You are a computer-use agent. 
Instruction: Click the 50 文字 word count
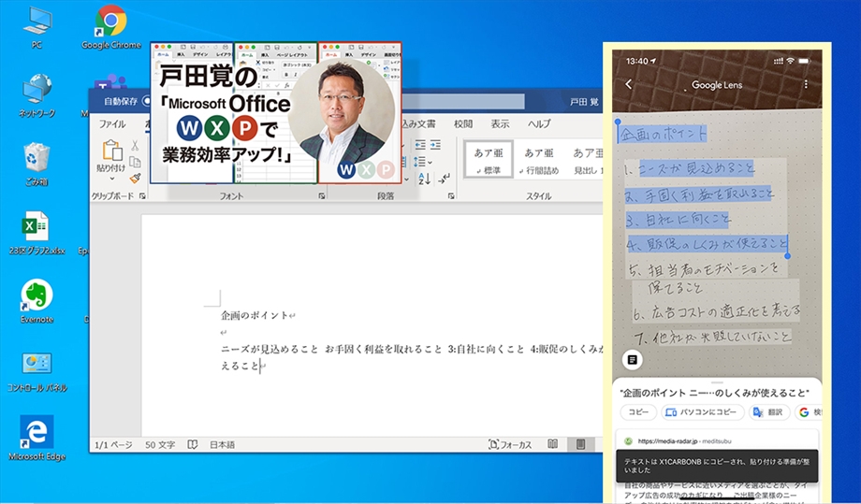(160, 445)
